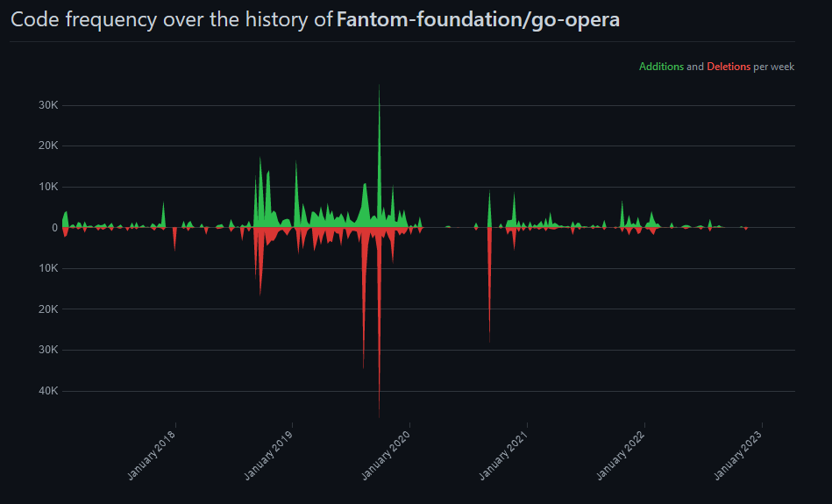Click the January 2023 x-axis label

coord(738,456)
